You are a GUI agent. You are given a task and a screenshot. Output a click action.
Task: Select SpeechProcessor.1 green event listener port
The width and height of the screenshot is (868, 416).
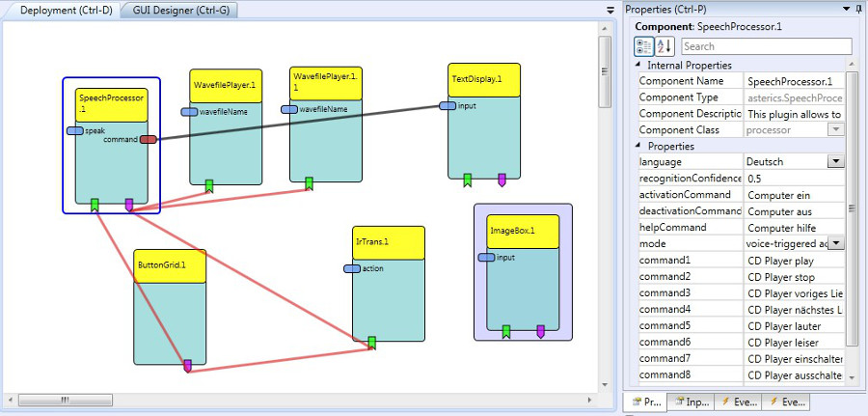click(x=95, y=205)
